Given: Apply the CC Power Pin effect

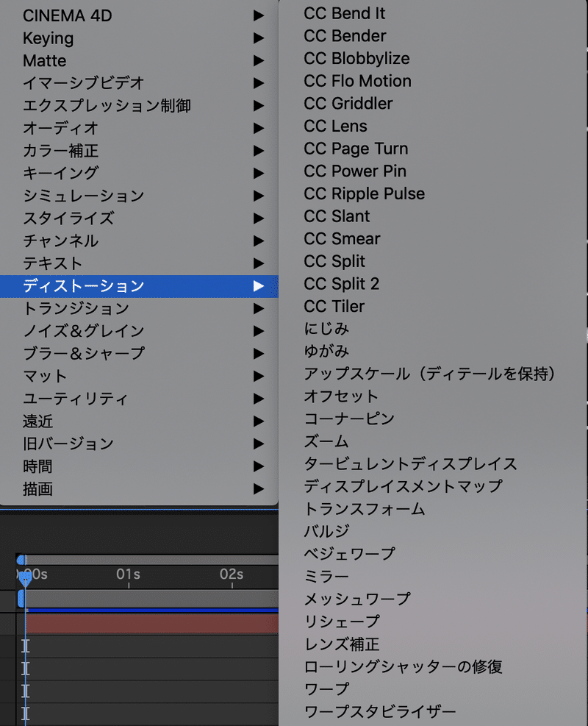Looking at the screenshot, I should (433, 171).
